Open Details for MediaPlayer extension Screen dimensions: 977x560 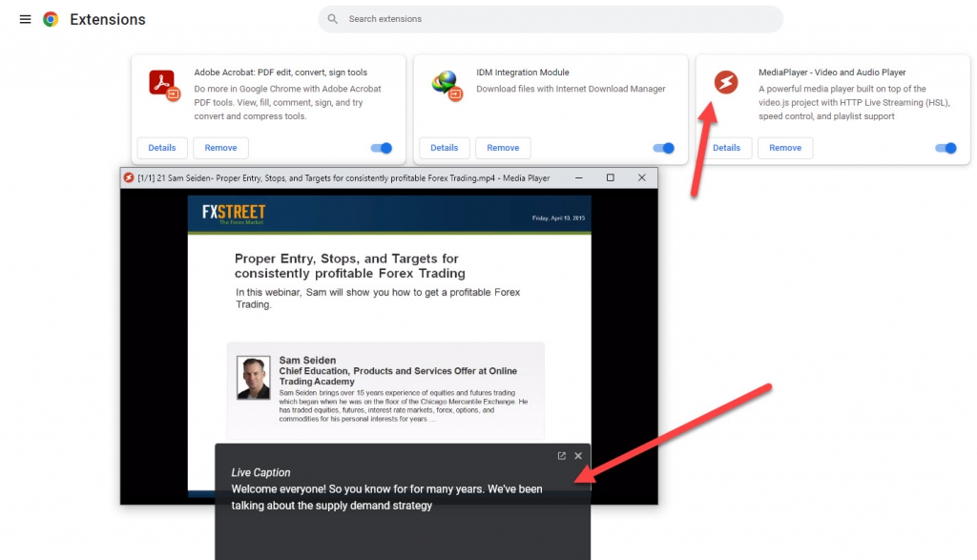click(726, 148)
